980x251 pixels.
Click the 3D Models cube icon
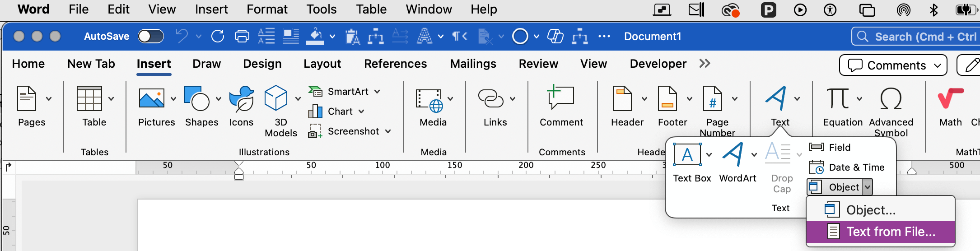276,98
